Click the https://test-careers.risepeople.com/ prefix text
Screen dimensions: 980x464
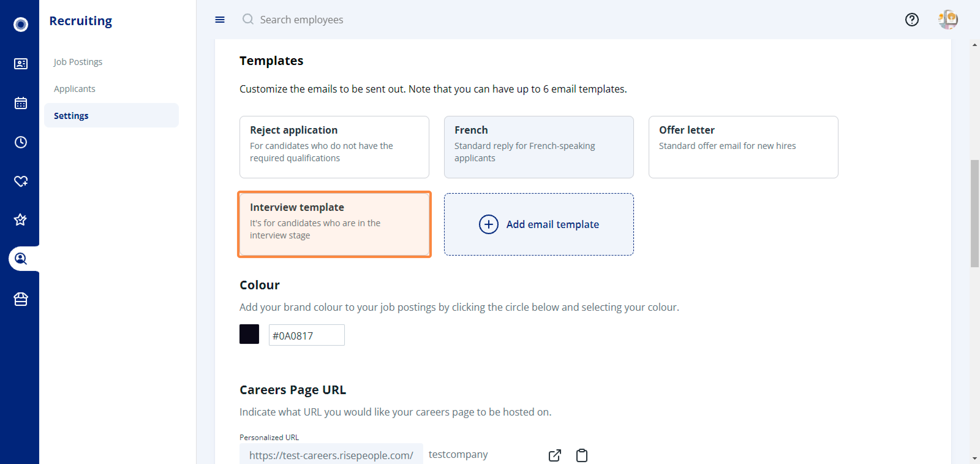pyautogui.click(x=331, y=455)
